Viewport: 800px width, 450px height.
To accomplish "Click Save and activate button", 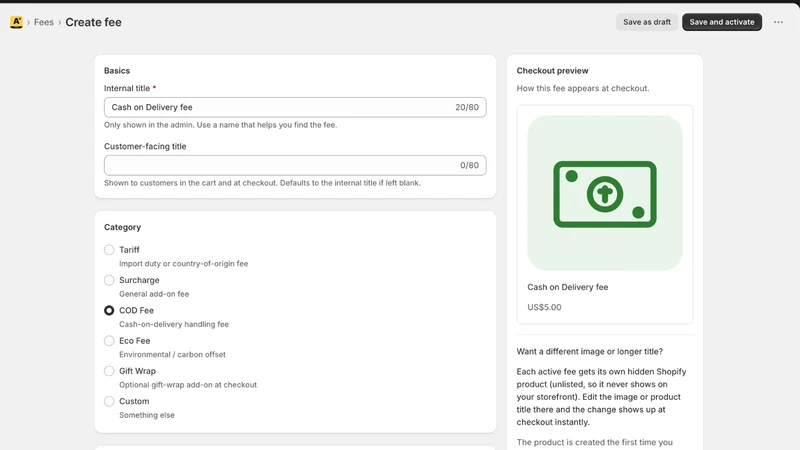I will (x=722, y=22).
